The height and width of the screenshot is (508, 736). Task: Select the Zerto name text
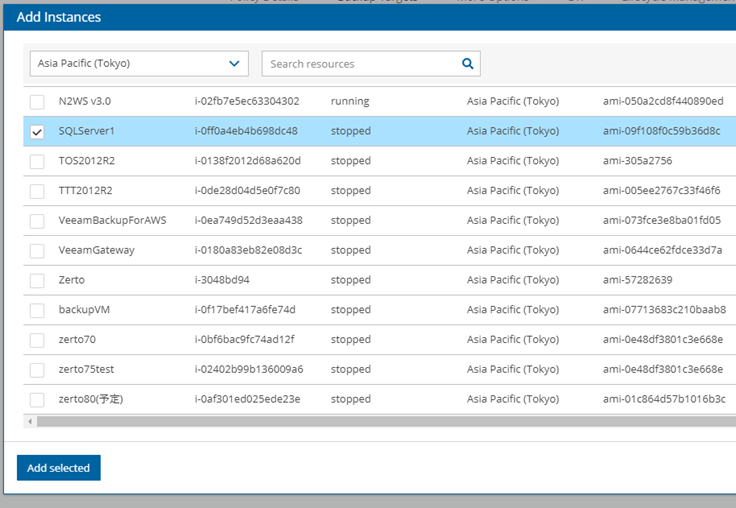tap(71, 280)
